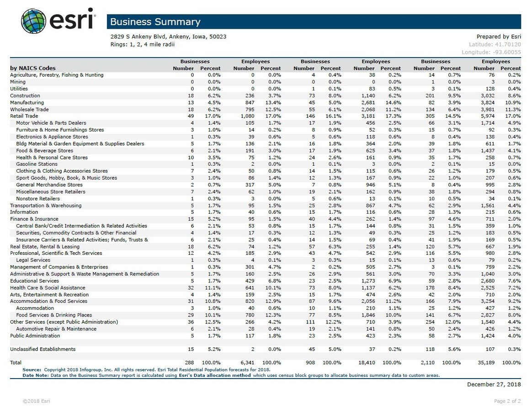Screen dimensions: 532x411
Task: Click "Real Estate, Rental & Leasing" row label
Action: click(x=45, y=247)
